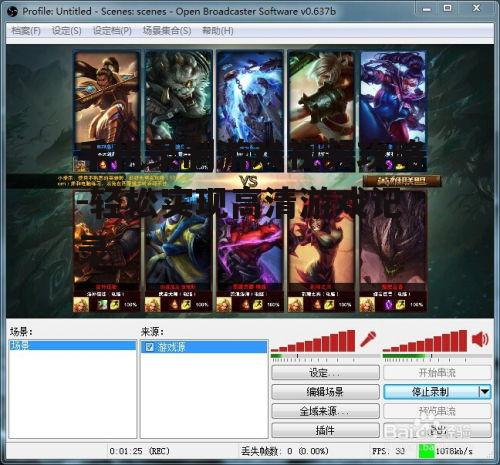Select the 场景 item in scenes list

tap(73, 345)
